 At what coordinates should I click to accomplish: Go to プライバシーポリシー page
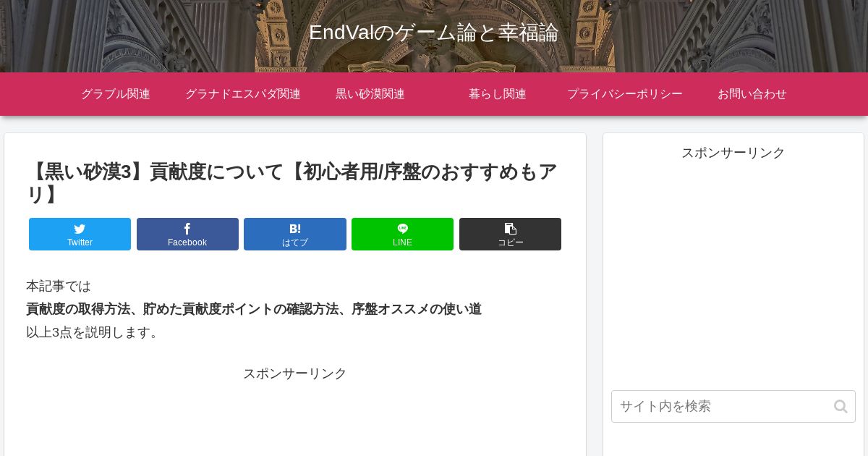point(625,94)
